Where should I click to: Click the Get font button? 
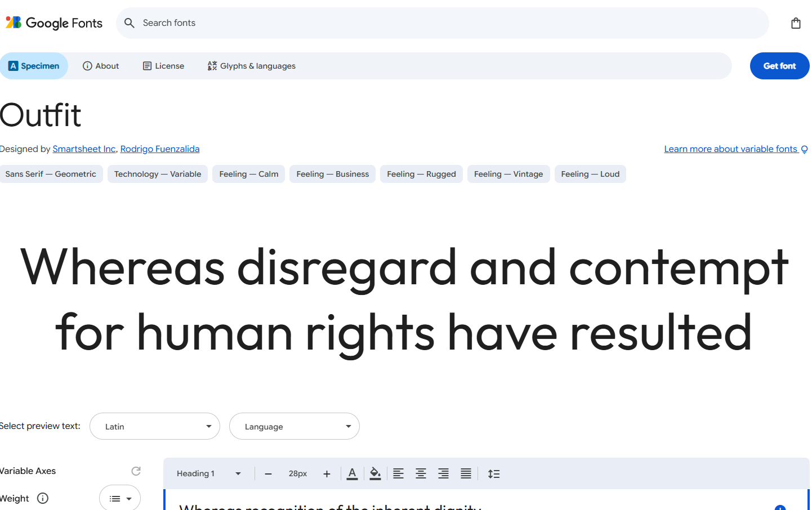(780, 66)
